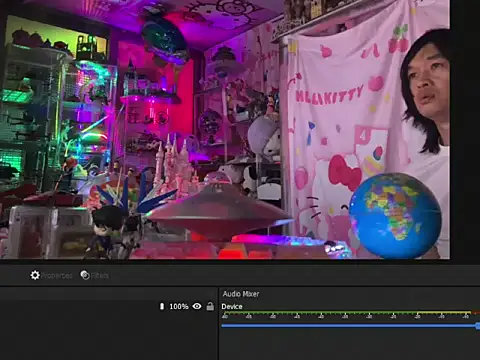The height and width of the screenshot is (360, 480).
Task: Click the Audio Mixer panel title
Action: click(x=241, y=294)
